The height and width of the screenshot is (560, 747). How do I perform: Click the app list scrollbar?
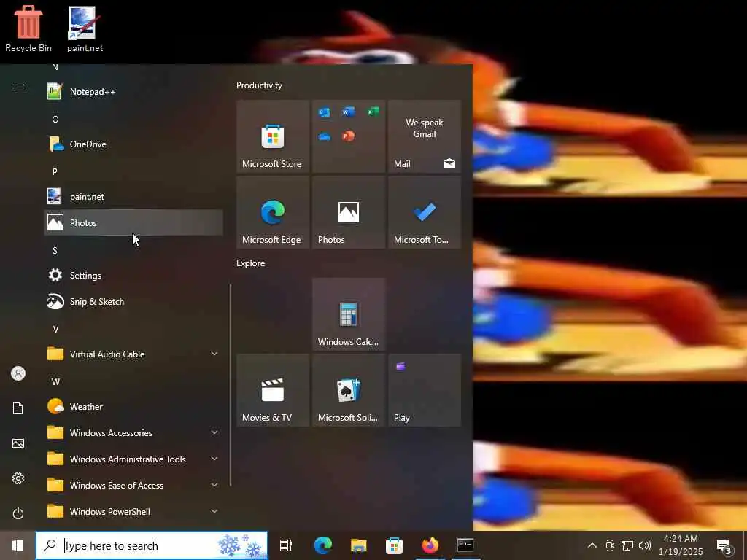[231, 385]
